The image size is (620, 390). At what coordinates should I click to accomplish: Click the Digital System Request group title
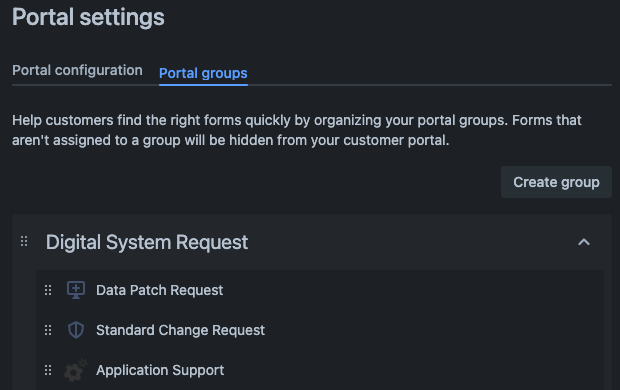click(147, 242)
